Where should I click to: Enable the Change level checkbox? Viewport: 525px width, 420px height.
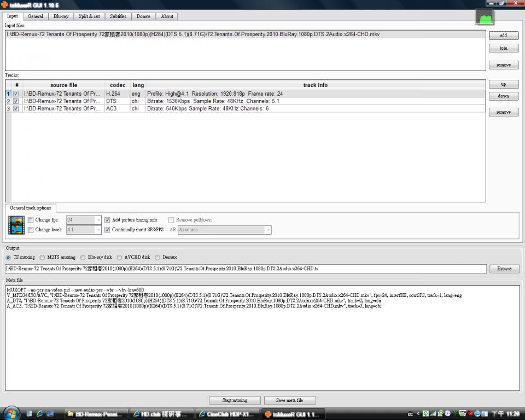[31, 230]
